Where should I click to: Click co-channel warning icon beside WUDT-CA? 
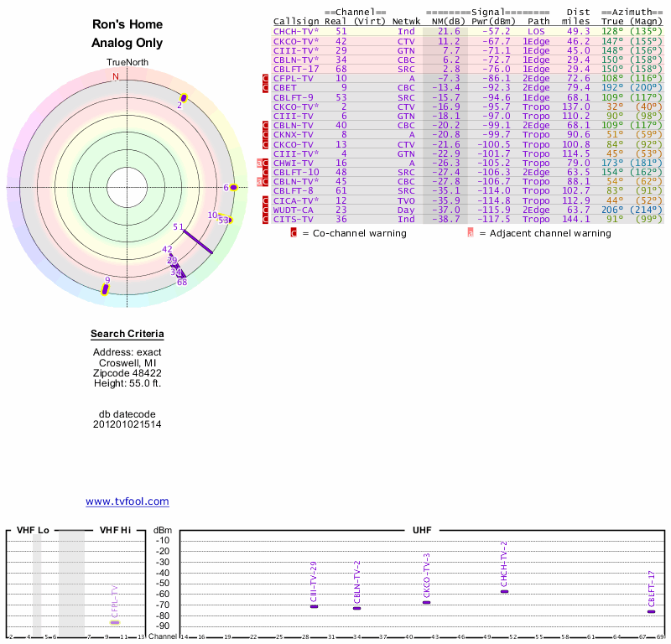266,210
